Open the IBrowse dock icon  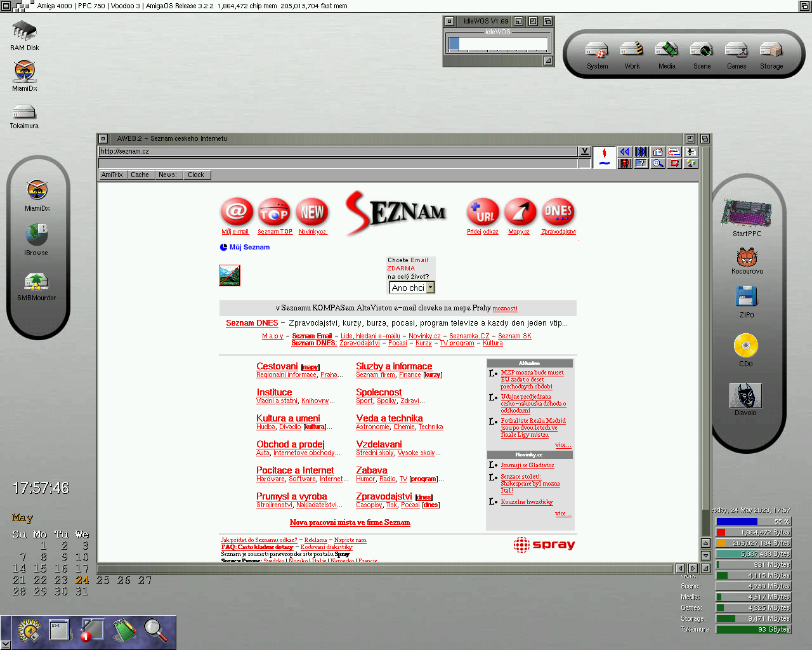(x=37, y=235)
